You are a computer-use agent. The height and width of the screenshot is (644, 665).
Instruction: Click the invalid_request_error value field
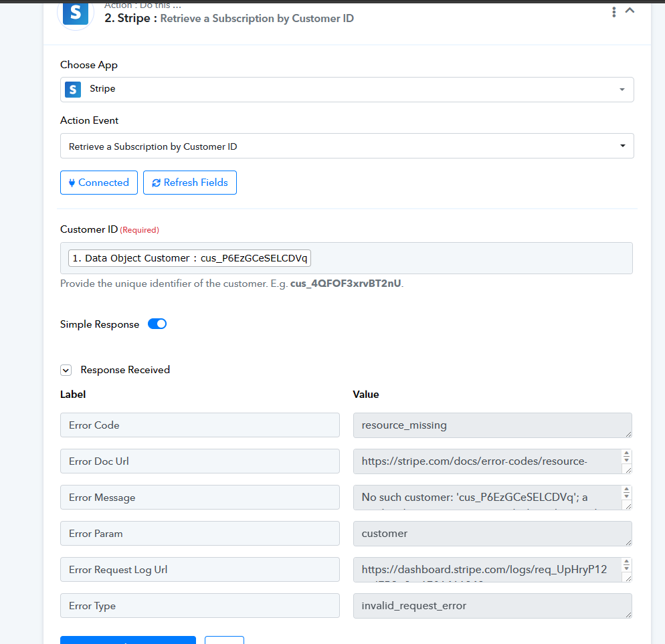[492, 605]
